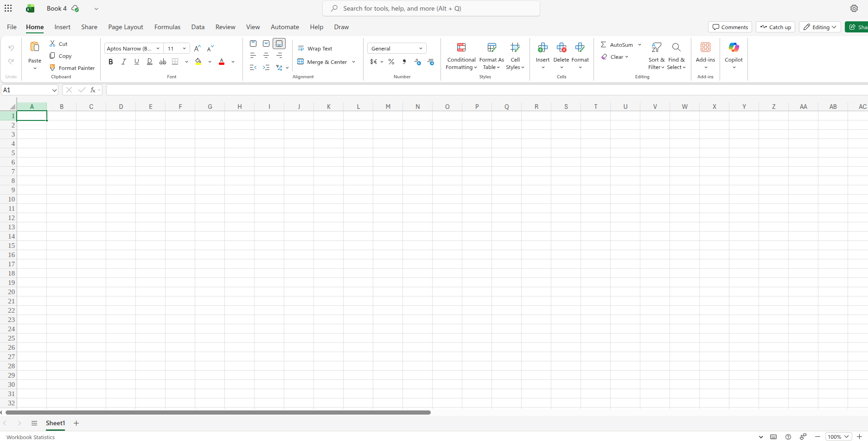Expand the font name dropdown
The height and width of the screenshot is (441, 868).
(158, 49)
